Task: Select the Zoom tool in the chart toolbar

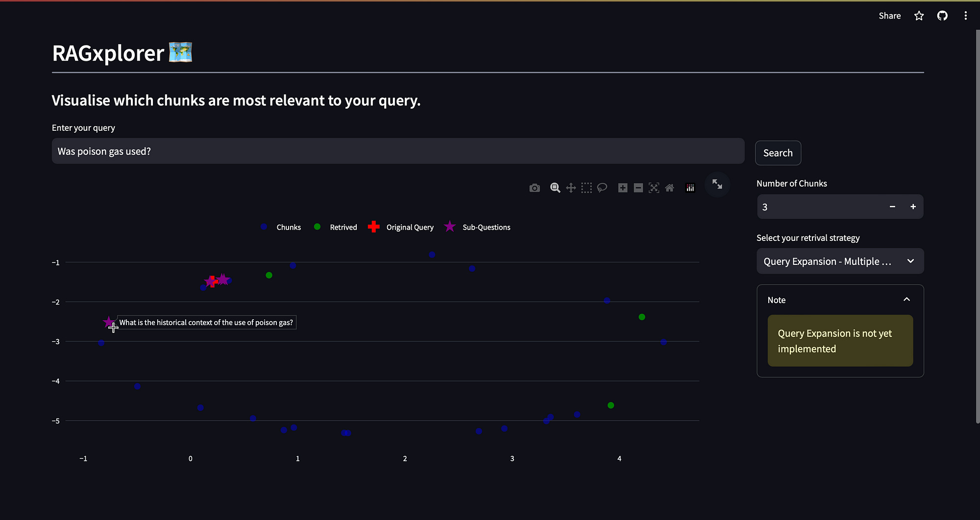Action: point(555,188)
